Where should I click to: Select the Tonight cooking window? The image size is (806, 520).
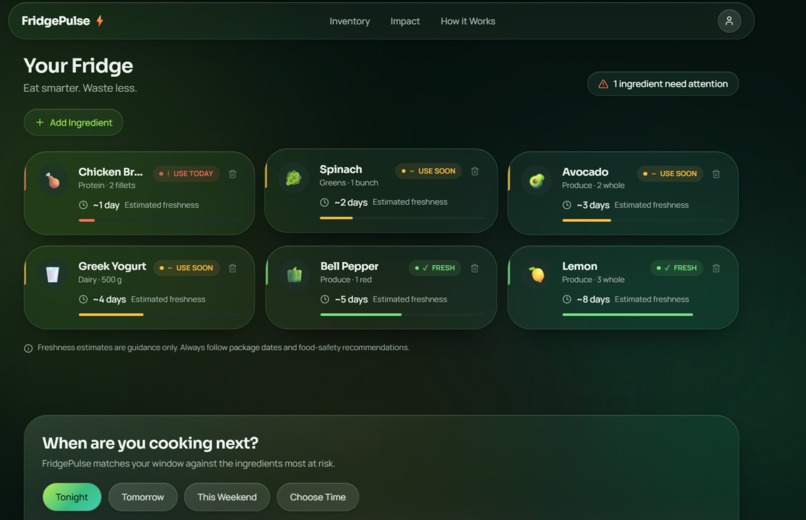click(x=72, y=497)
